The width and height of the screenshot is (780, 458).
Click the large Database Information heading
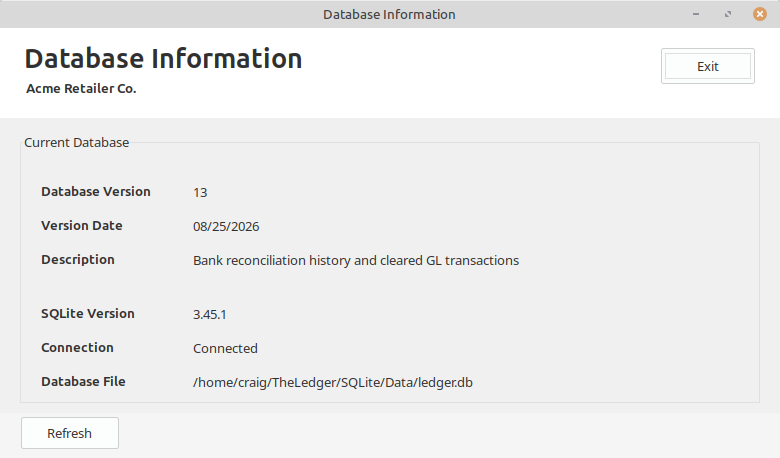[x=163, y=59]
